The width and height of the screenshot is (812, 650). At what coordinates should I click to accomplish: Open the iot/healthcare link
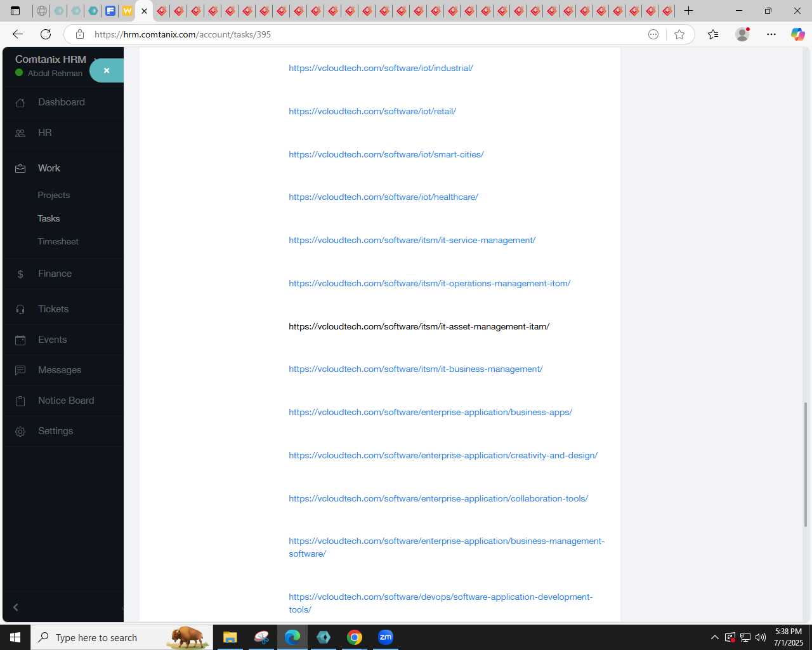coord(383,197)
